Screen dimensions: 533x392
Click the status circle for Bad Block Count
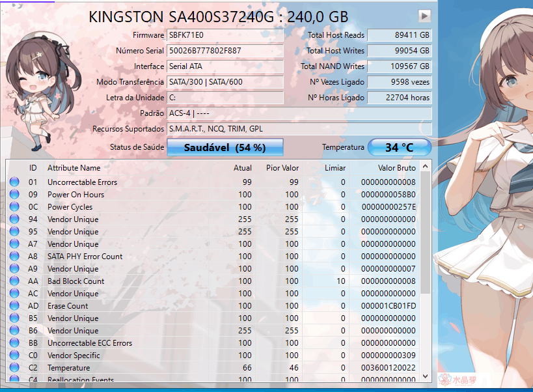point(14,281)
